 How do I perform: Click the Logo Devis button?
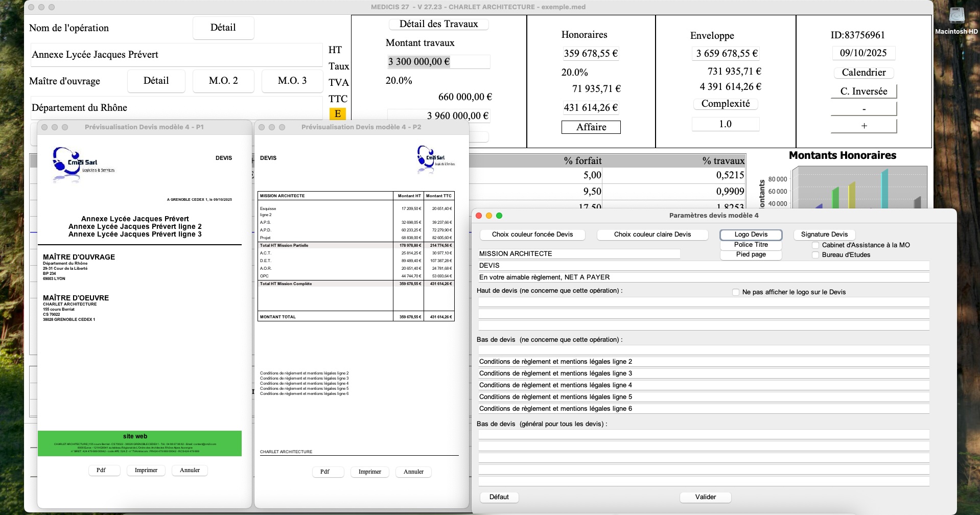click(x=751, y=235)
